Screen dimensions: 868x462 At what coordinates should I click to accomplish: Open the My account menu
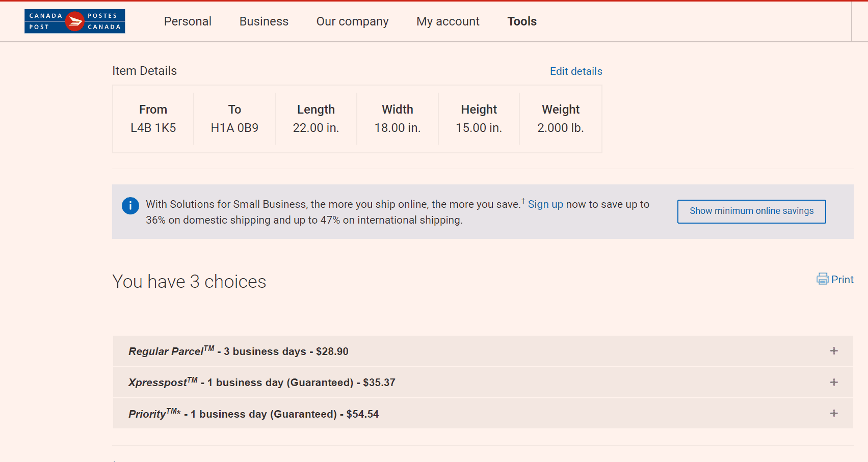click(x=448, y=21)
